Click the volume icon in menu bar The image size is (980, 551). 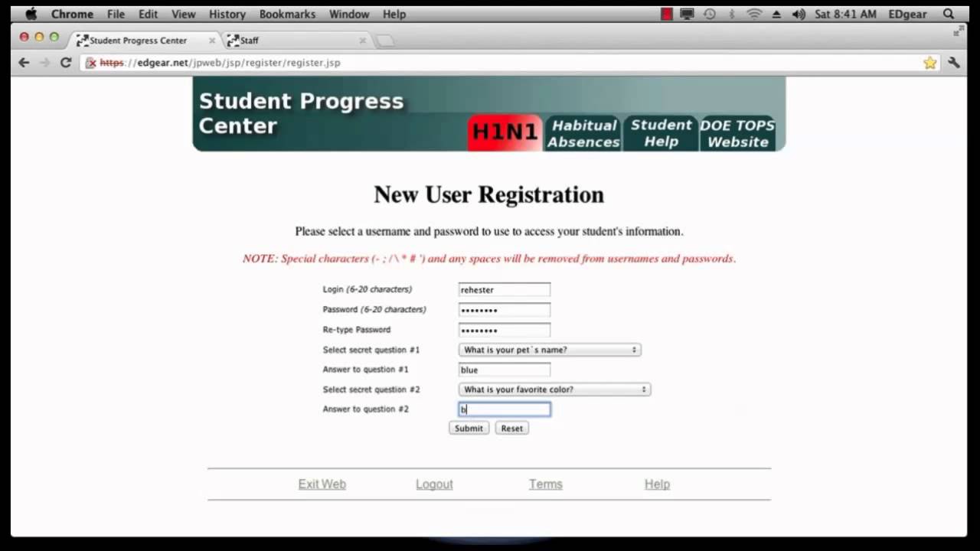(x=799, y=14)
